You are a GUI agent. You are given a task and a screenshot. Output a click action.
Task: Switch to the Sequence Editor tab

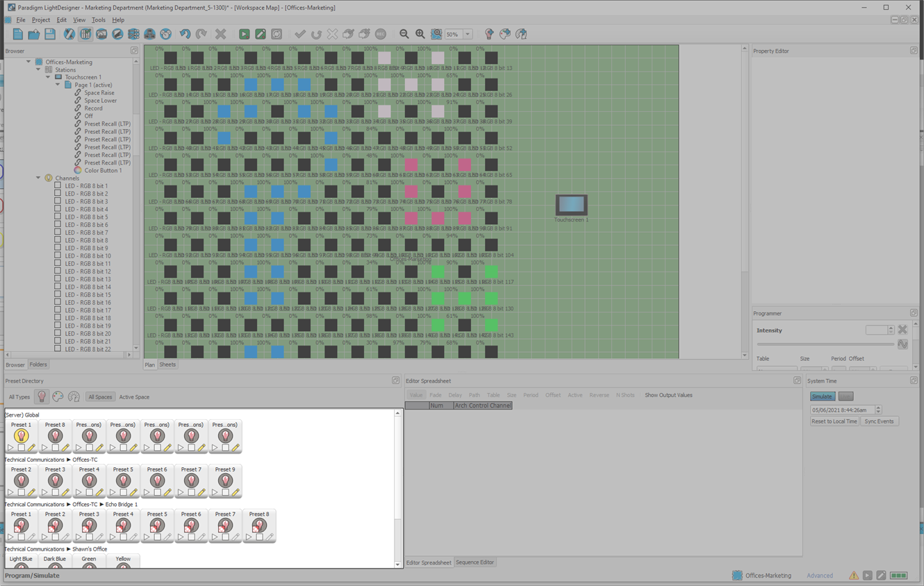(475, 562)
